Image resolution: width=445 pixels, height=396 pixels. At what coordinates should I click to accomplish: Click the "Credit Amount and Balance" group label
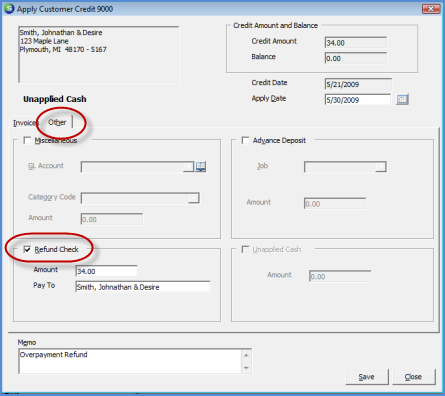click(275, 25)
